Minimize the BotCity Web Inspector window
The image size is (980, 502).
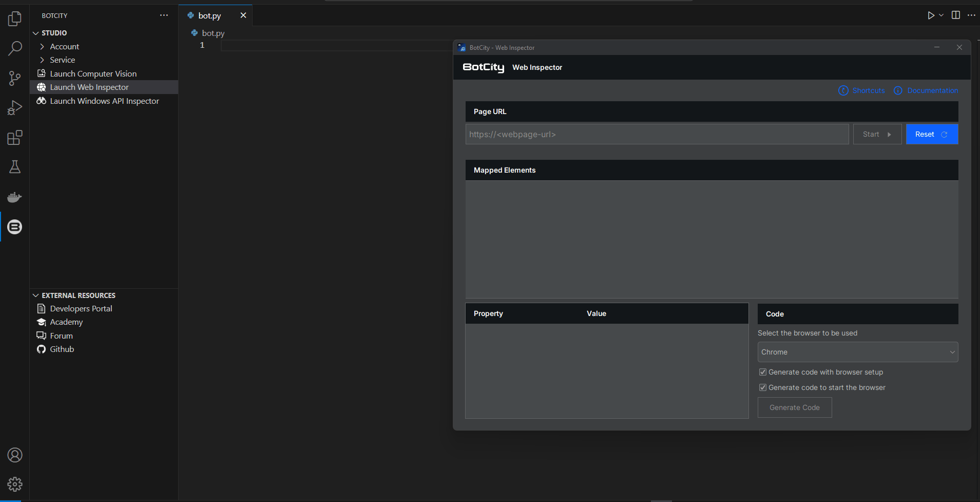coord(937,47)
